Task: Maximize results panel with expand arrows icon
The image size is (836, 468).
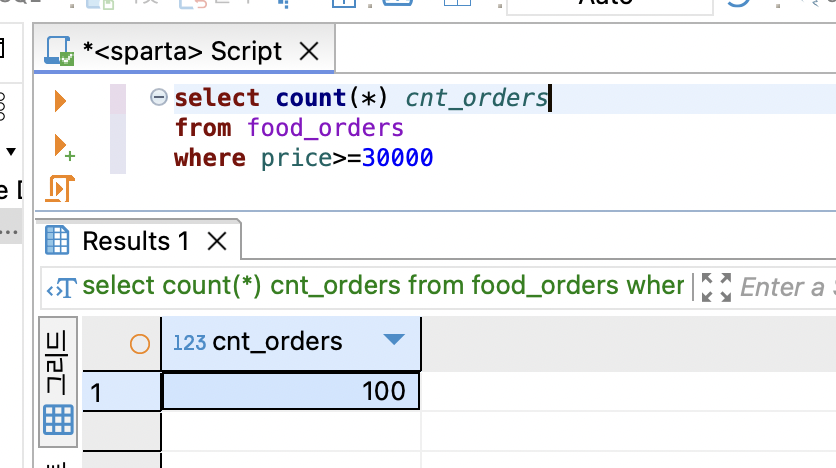Action: point(716,287)
